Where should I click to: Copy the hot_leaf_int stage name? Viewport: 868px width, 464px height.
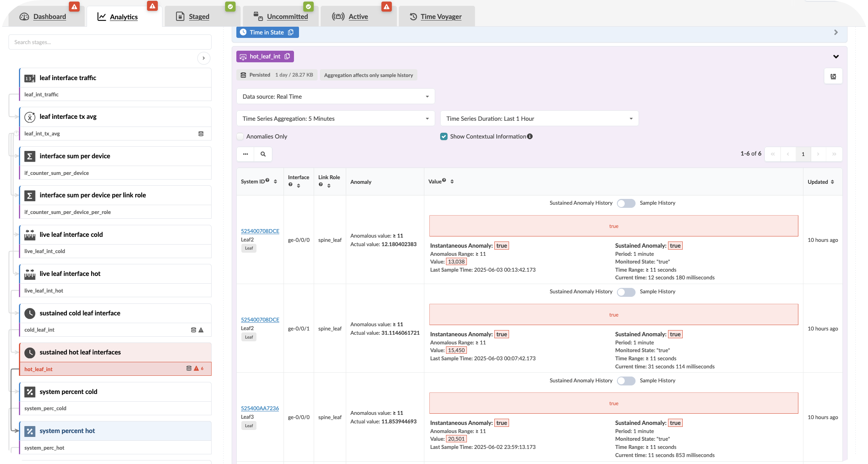click(287, 57)
